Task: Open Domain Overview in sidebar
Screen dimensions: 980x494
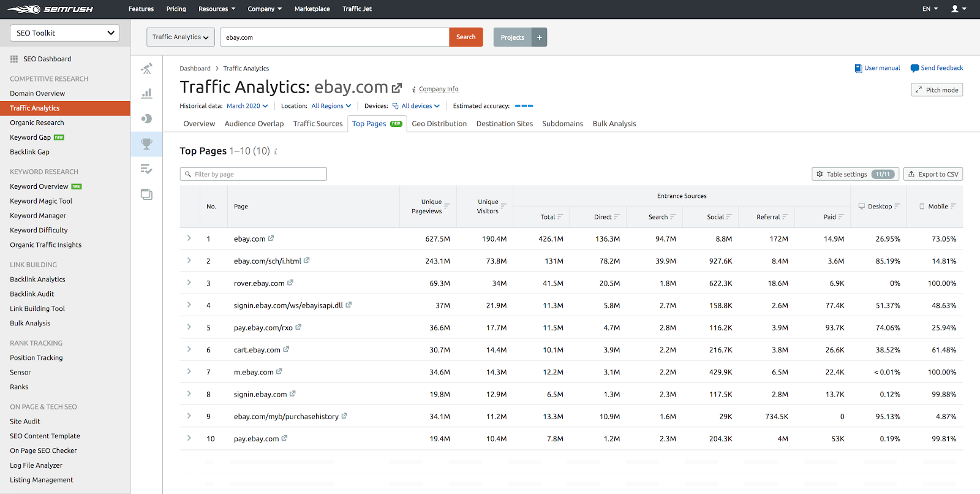Action: pyautogui.click(x=37, y=93)
